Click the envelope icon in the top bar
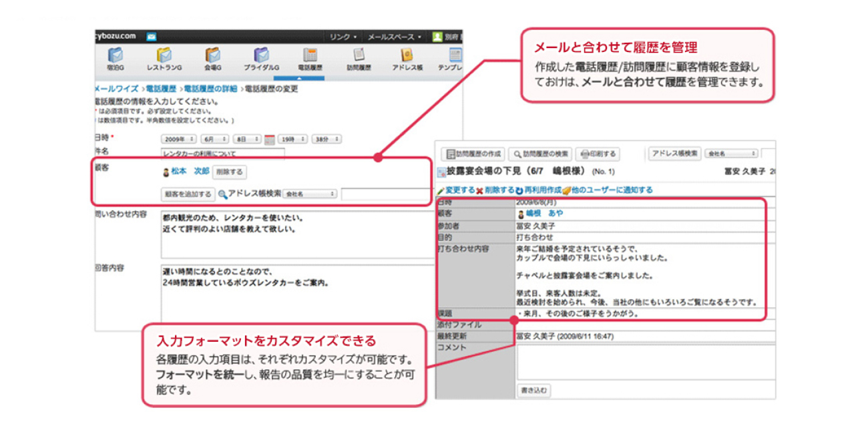The width and height of the screenshot is (868, 434). point(150,37)
